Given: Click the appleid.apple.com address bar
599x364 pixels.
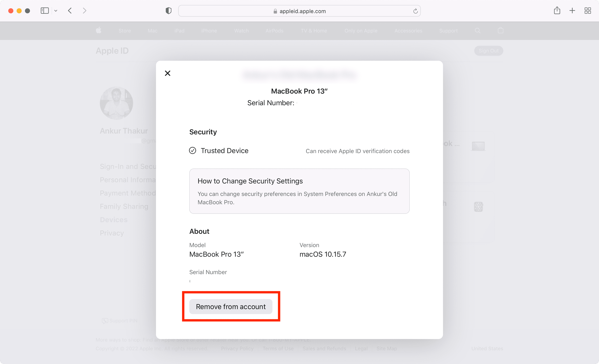Looking at the screenshot, I should pyautogui.click(x=299, y=11).
